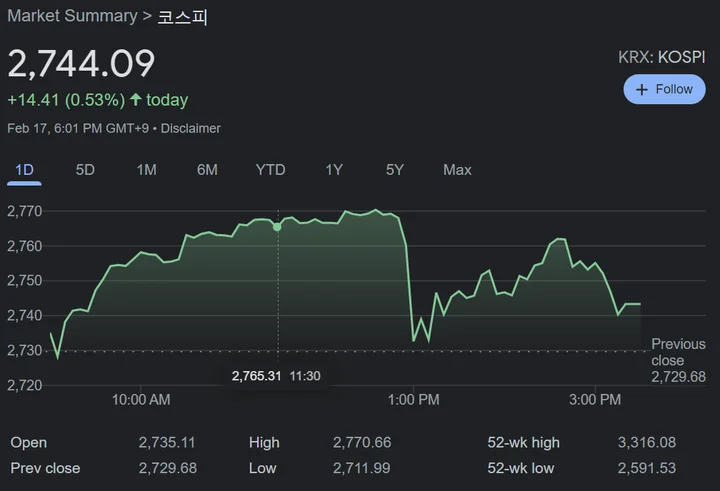
Task: Select the 1D time range tab
Action: 24,170
